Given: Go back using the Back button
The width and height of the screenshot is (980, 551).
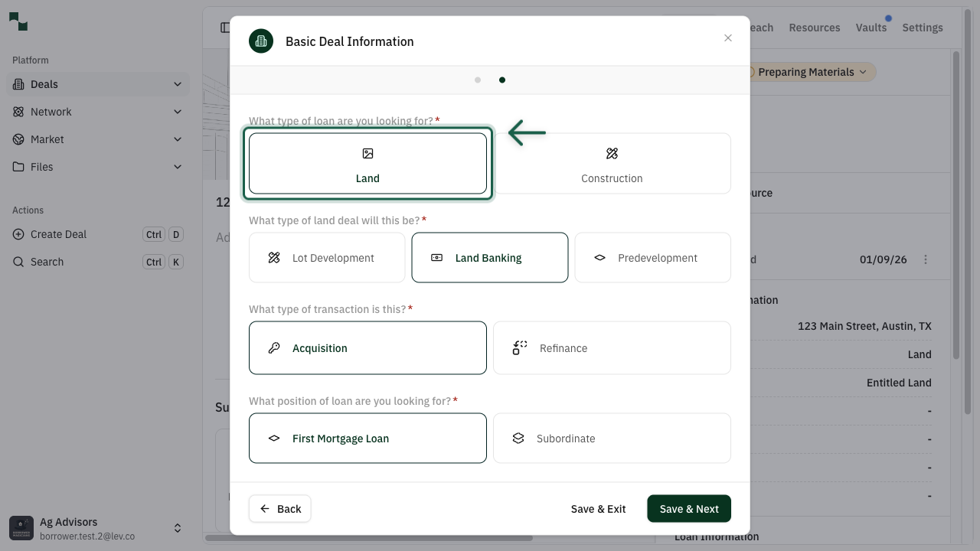Looking at the screenshot, I should [279, 508].
